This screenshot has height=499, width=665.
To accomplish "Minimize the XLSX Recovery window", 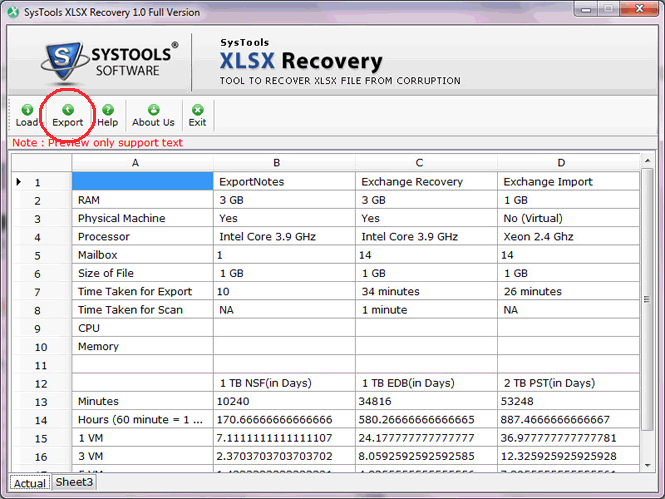I will click(587, 9).
